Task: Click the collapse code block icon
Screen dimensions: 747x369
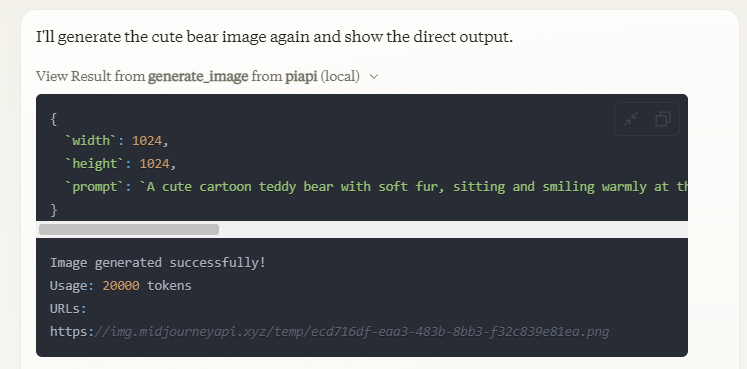Action: 631,119
